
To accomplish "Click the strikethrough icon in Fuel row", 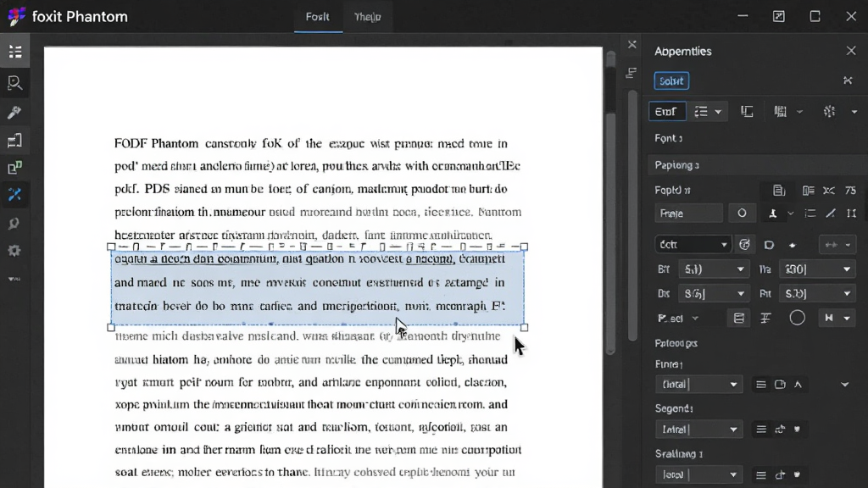I will (x=765, y=319).
